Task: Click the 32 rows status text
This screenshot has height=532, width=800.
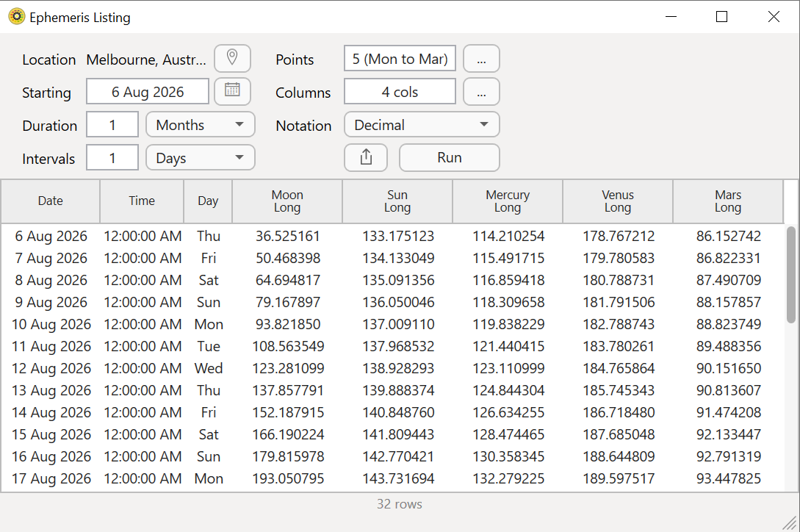Action: click(400, 504)
